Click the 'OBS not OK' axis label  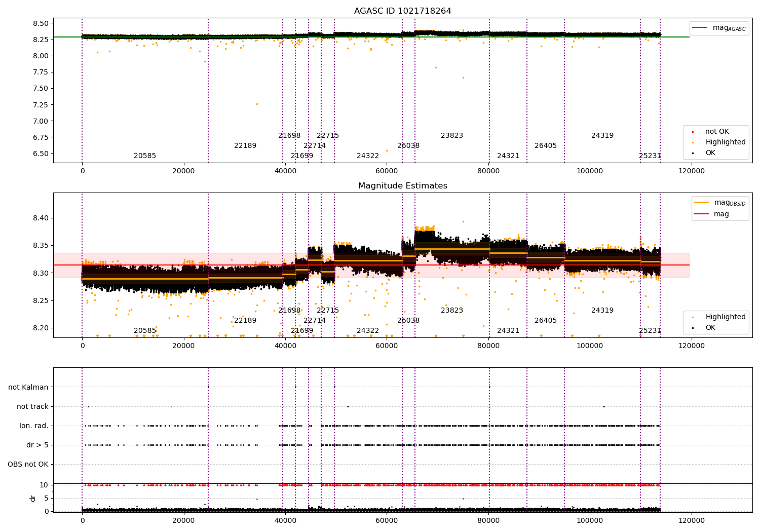tap(28, 465)
